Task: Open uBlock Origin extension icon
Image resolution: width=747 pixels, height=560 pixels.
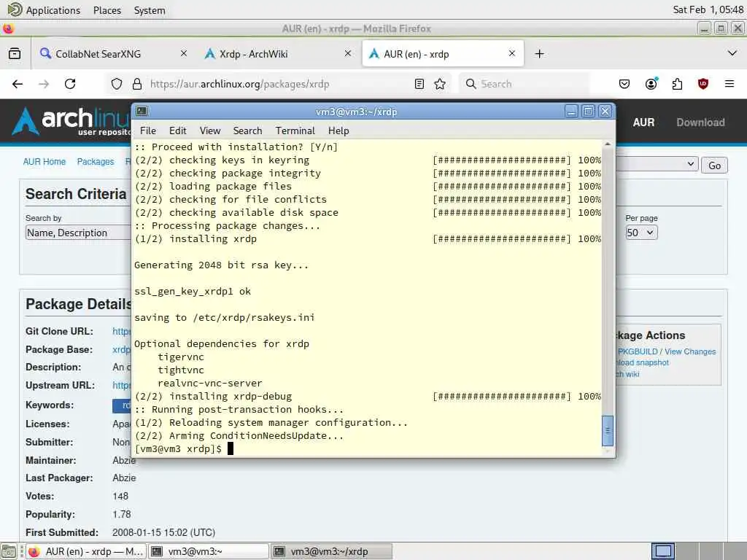Action: click(x=703, y=85)
